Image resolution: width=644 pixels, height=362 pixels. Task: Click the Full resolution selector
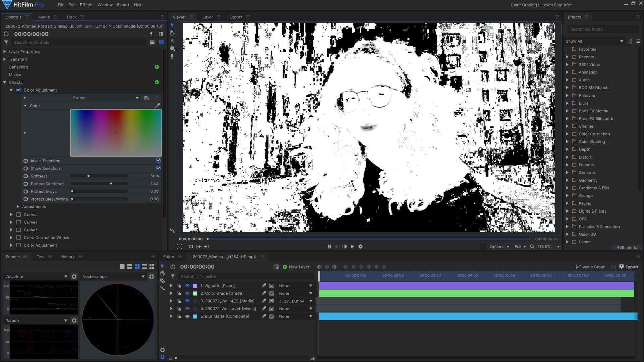[x=520, y=247]
